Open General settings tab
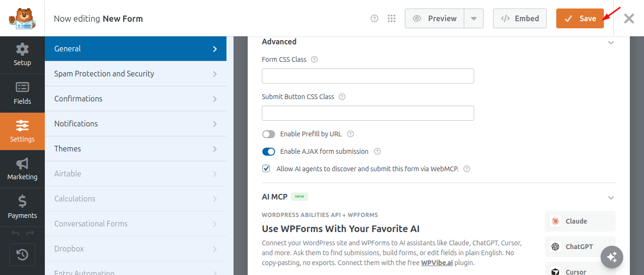The image size is (644, 275). pyautogui.click(x=136, y=49)
